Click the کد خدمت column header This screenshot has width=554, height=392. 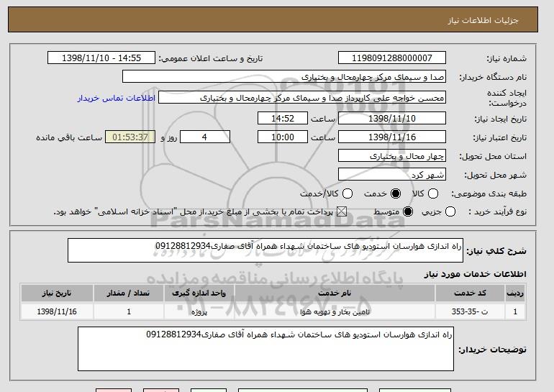[470, 293]
